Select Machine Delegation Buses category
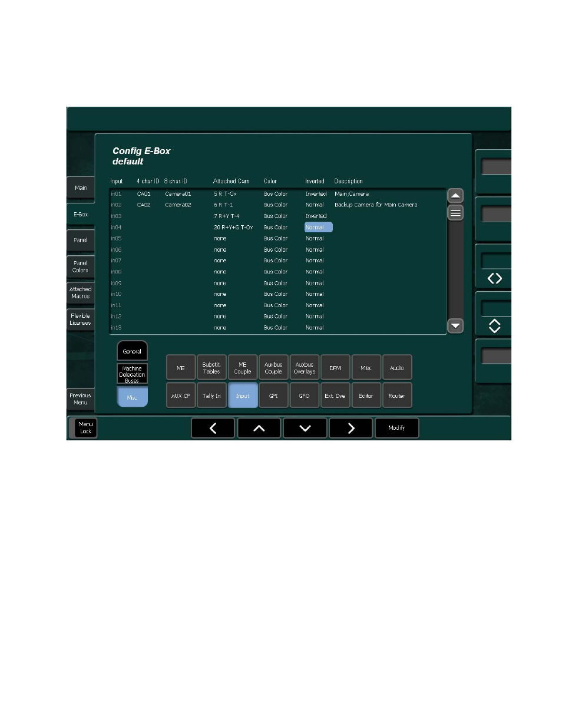Viewport: 562px width, 728px height. point(132,374)
